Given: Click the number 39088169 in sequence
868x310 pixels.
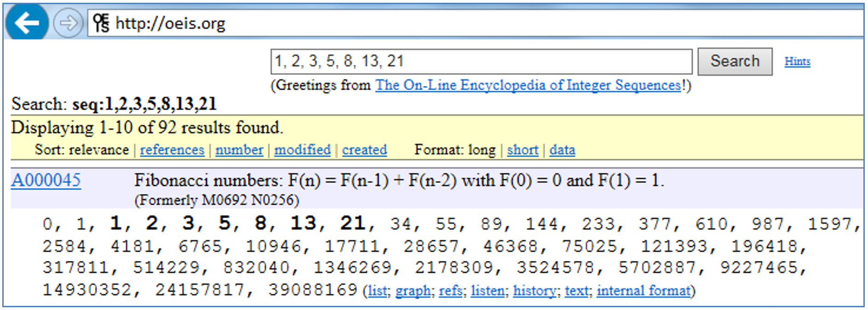Looking at the screenshot, I should (313, 290).
